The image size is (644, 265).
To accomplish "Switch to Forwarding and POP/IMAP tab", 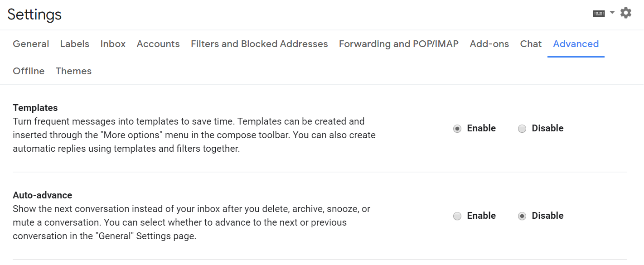I will 399,44.
